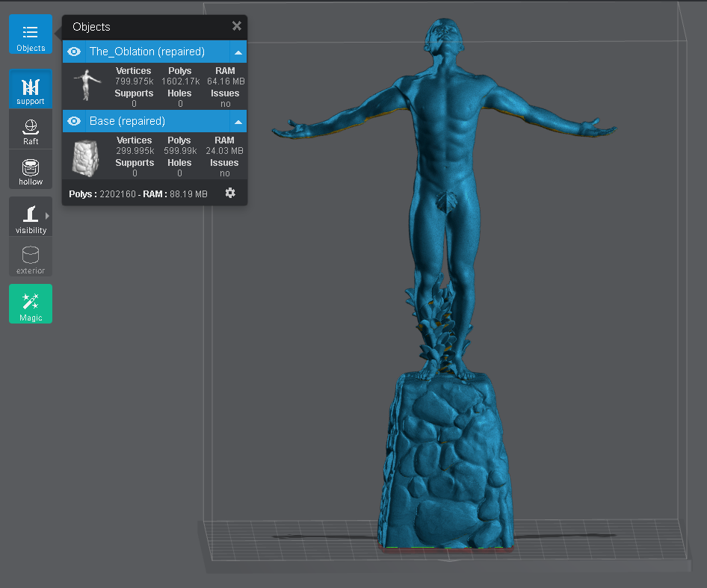The height and width of the screenshot is (588, 707).
Task: Close the Objects panel
Action: pos(236,26)
